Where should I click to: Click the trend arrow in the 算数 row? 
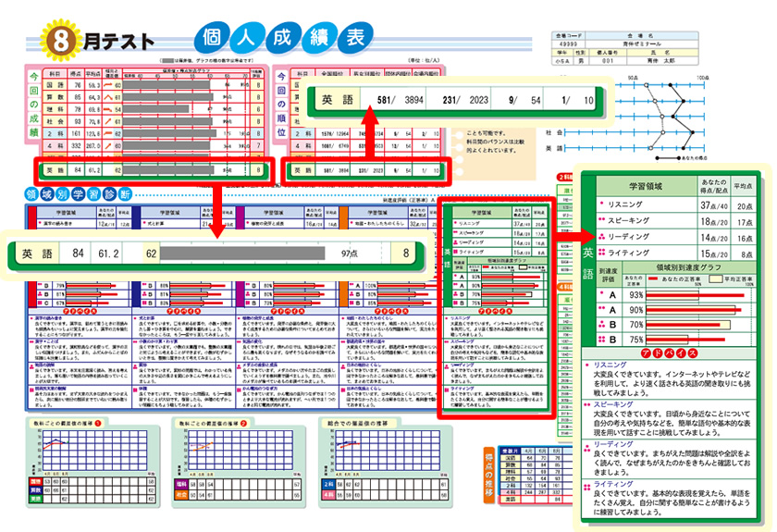(x=107, y=97)
